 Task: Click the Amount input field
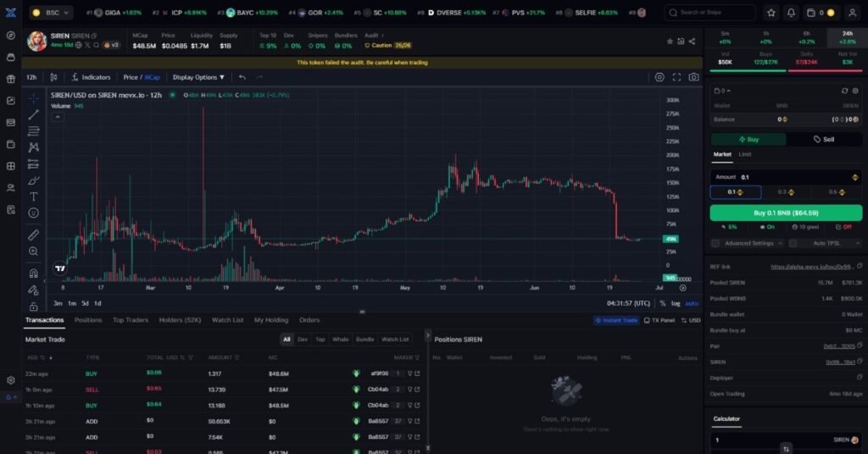786,177
